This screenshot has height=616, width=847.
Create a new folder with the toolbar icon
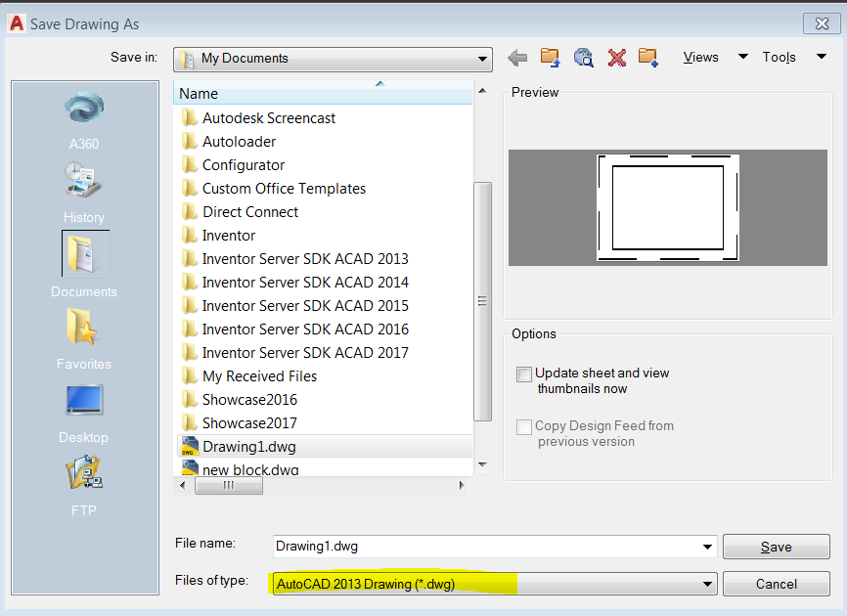tap(648, 58)
